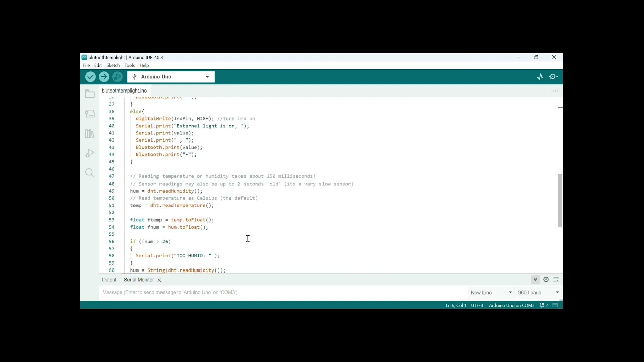
Task: Click the 'Serial.print("External light is on, ")' line
Action: 192,126
